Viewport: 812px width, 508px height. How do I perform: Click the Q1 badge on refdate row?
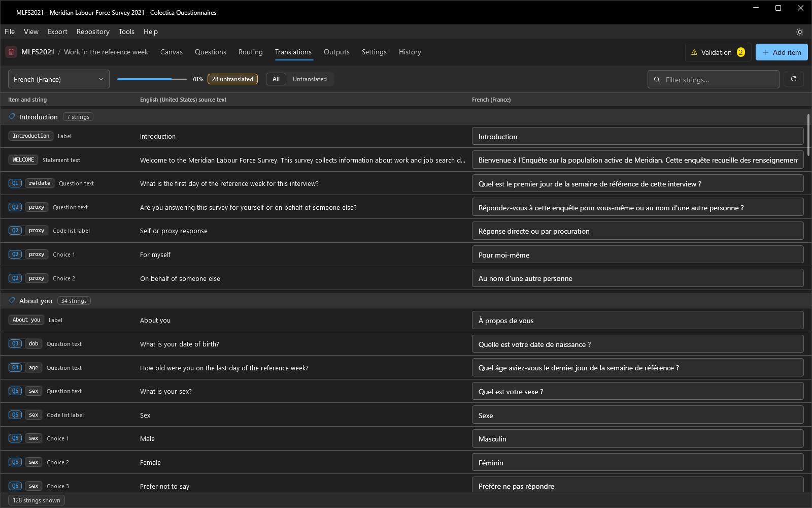pos(15,183)
